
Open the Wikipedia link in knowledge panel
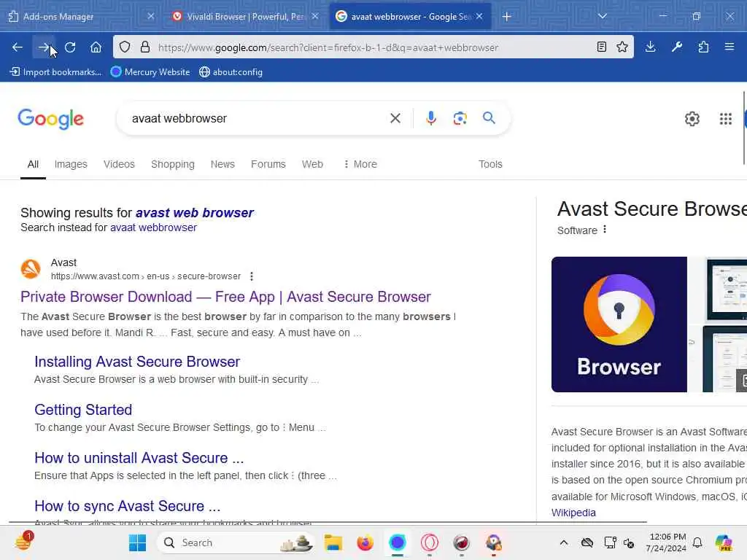[573, 513]
